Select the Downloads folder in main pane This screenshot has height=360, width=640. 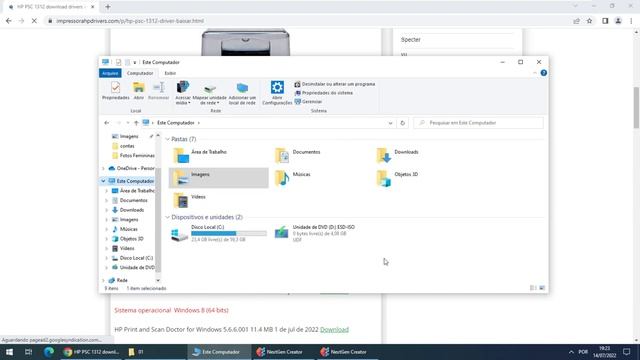(x=421, y=156)
